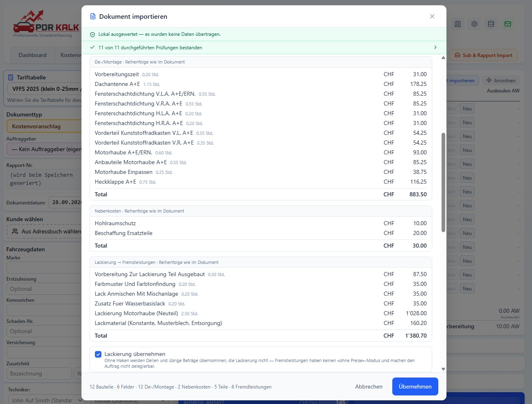Close the Dokument importieren dialog

click(x=432, y=16)
